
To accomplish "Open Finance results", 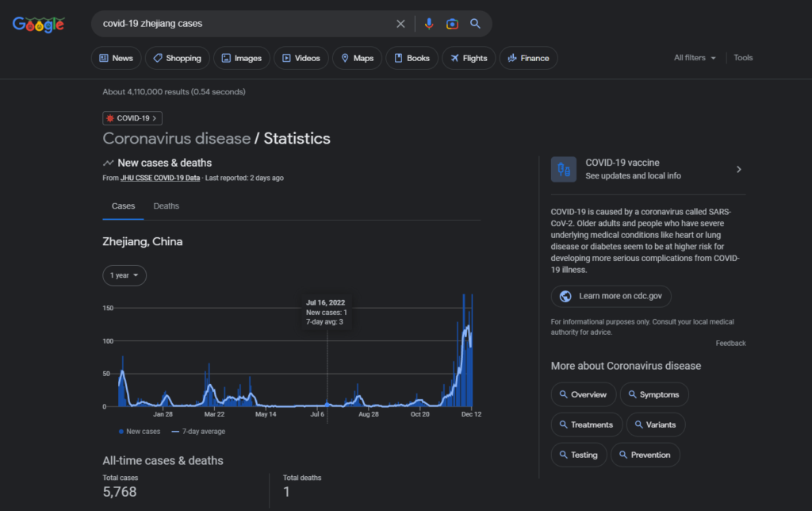I will tap(528, 58).
